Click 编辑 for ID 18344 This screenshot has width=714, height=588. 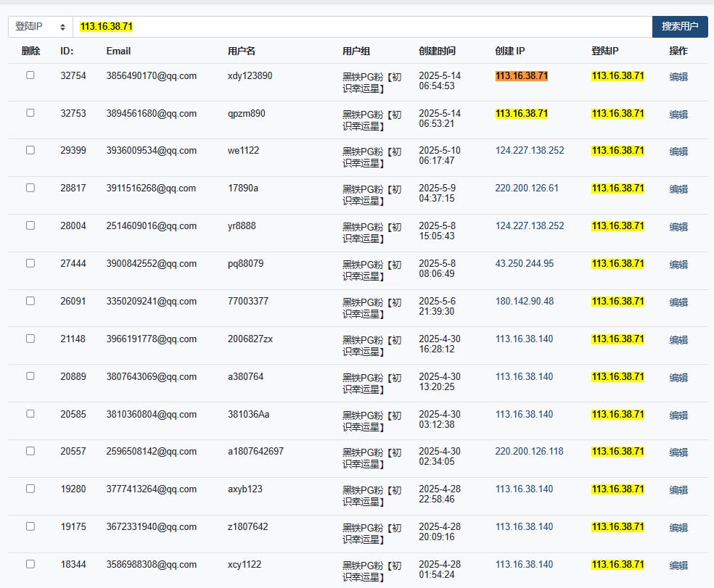(x=678, y=566)
